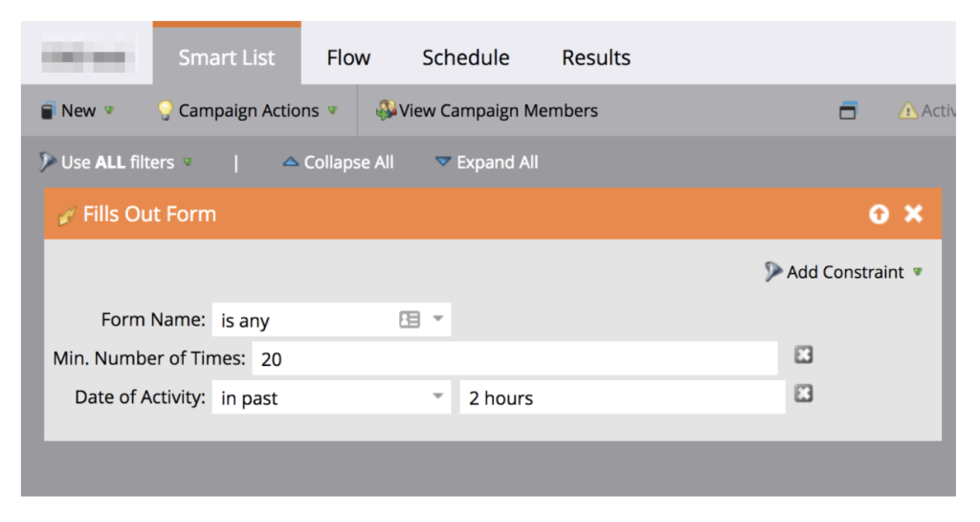This screenshot has width=980, height=522.
Task: Click the warning triangle icon in toolbar
Action: pyautogui.click(x=907, y=111)
